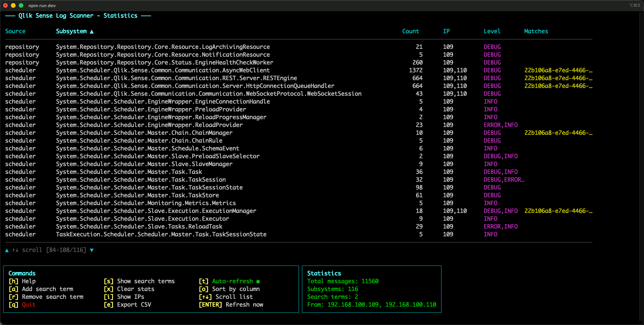Viewport: 644px width, 325px height.
Task: Click the Subsystem sort ascending arrow
Action: tap(92, 32)
